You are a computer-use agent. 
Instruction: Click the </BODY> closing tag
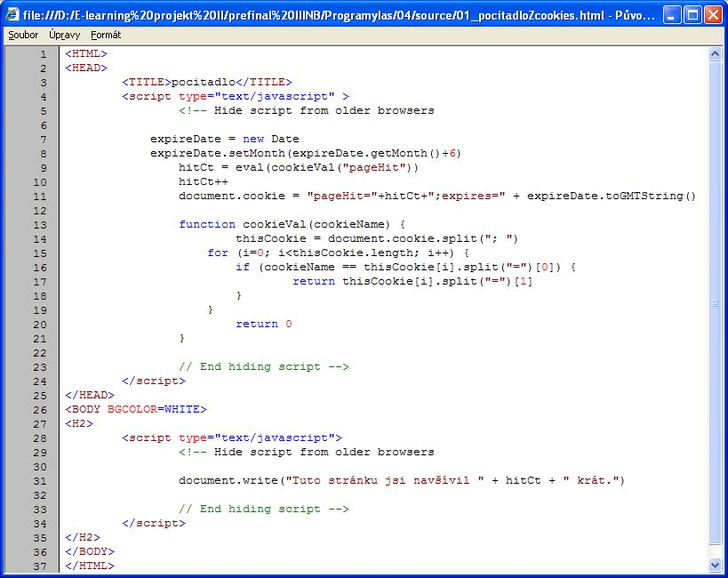click(90, 551)
